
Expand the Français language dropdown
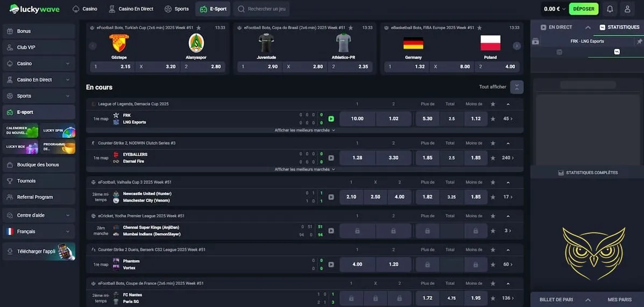click(39, 232)
